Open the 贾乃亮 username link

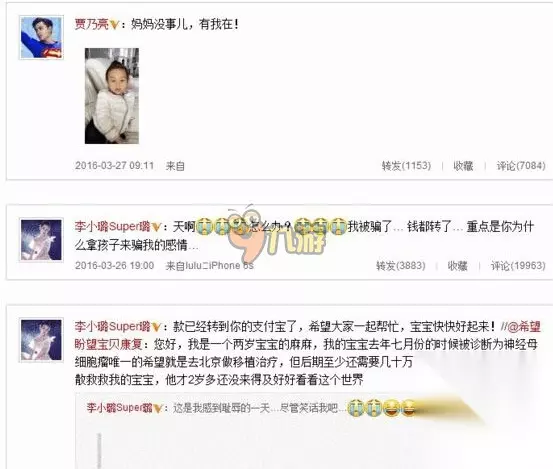pos(92,24)
